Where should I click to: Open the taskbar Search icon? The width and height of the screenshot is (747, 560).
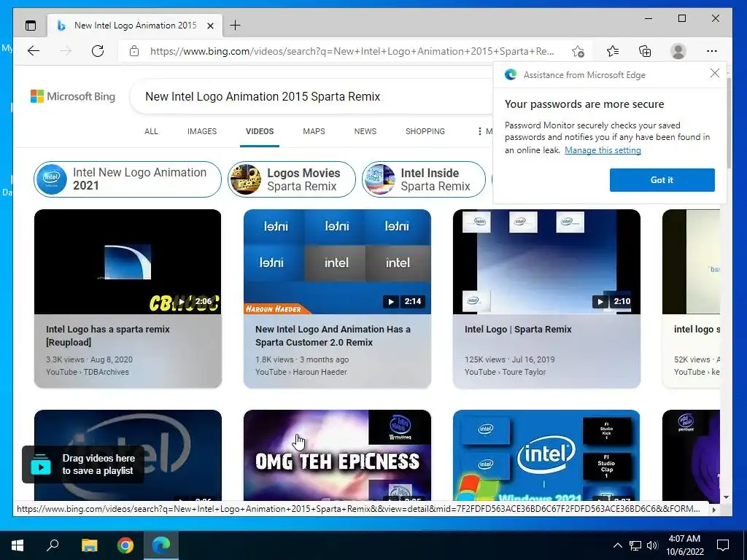coord(53,545)
